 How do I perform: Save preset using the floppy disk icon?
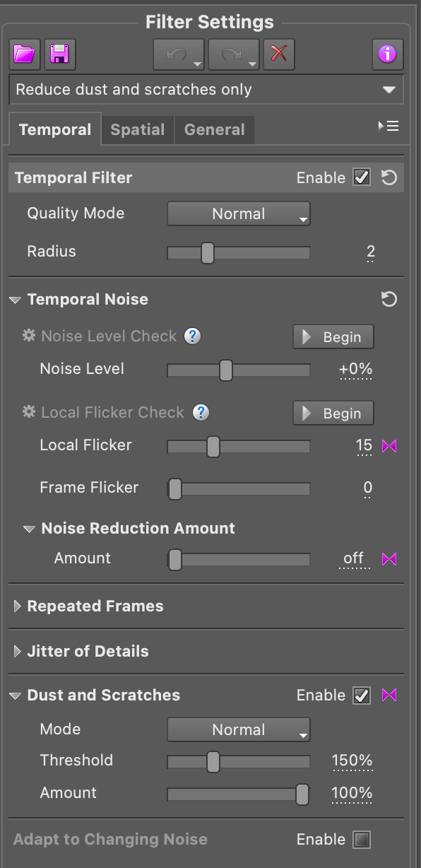tap(60, 54)
